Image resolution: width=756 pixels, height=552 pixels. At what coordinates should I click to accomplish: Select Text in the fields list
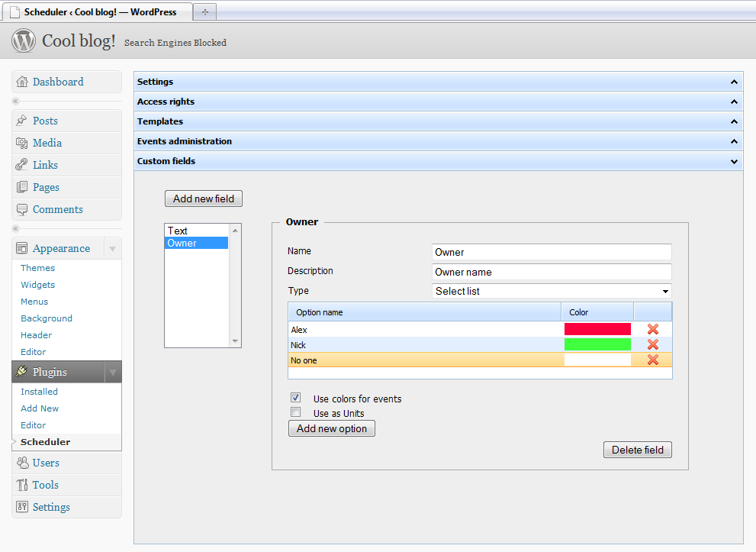pyautogui.click(x=178, y=231)
